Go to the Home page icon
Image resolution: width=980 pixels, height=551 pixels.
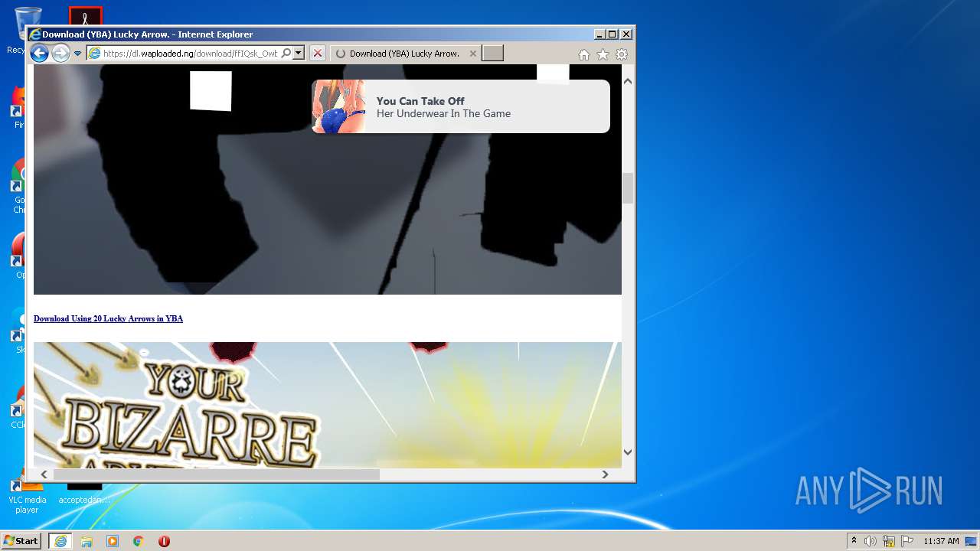click(x=583, y=54)
